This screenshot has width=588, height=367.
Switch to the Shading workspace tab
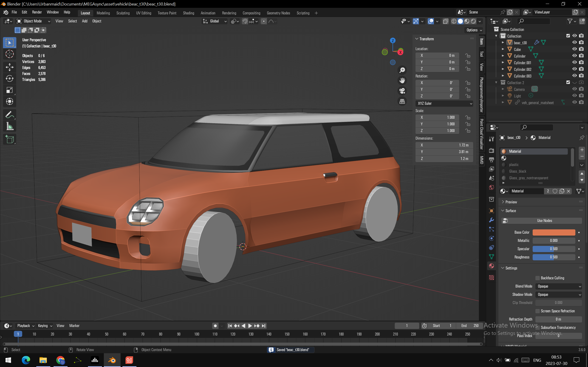[188, 13]
